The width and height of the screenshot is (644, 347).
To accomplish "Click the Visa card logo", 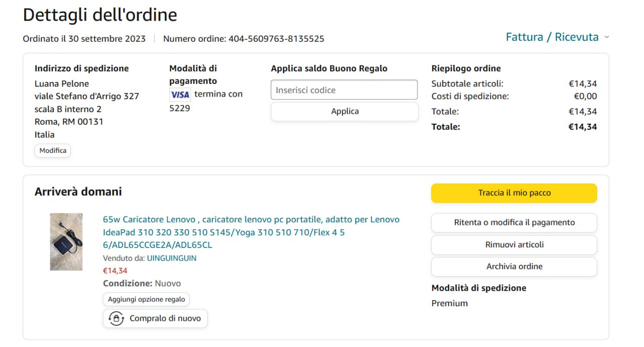I will [x=180, y=95].
